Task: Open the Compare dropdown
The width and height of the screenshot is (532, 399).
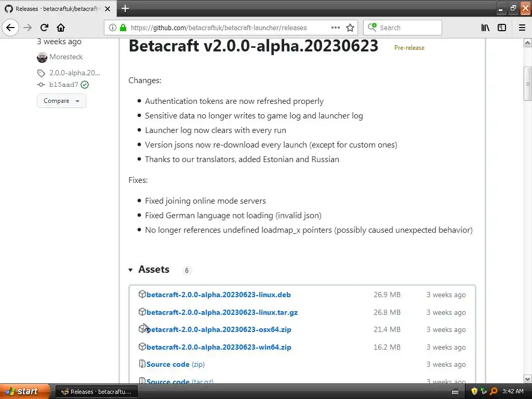Action: point(61,101)
